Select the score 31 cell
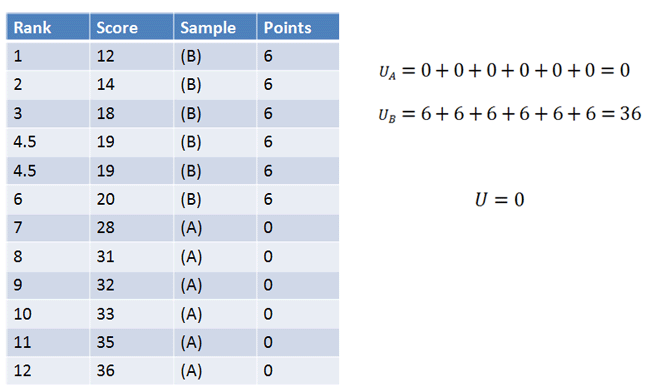This screenshot has height=387, width=650. point(131,256)
